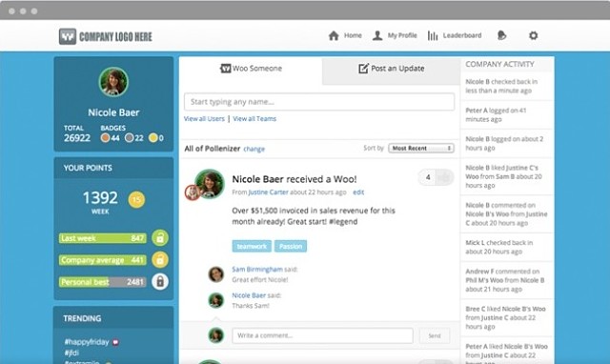Open Nicole Baer's profile avatar in sidebar
610x364 pixels.
click(113, 82)
